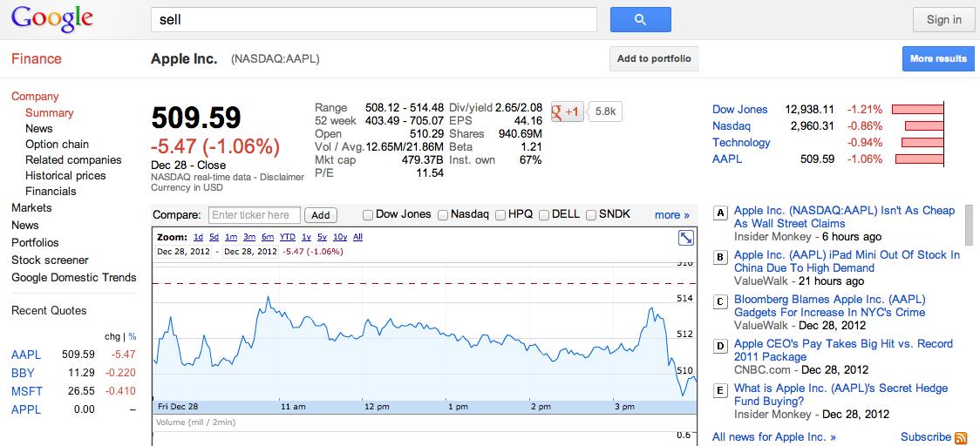Click the More results button

938,58
